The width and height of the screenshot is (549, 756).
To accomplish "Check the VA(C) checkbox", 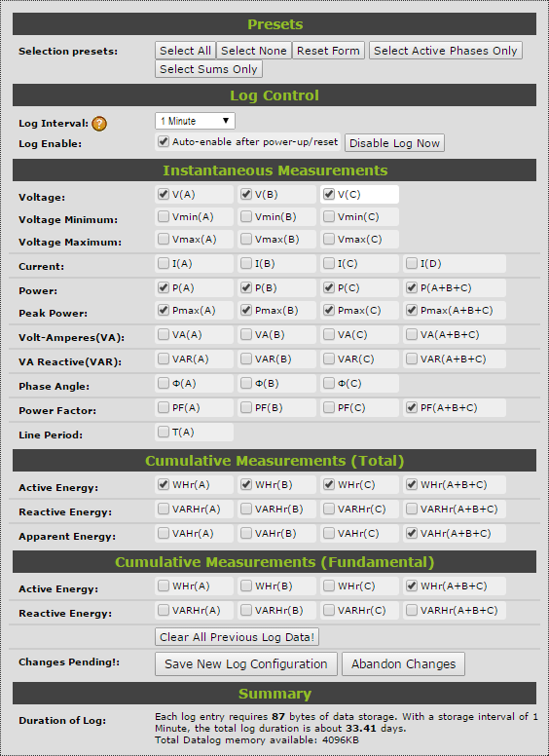I will [x=329, y=334].
